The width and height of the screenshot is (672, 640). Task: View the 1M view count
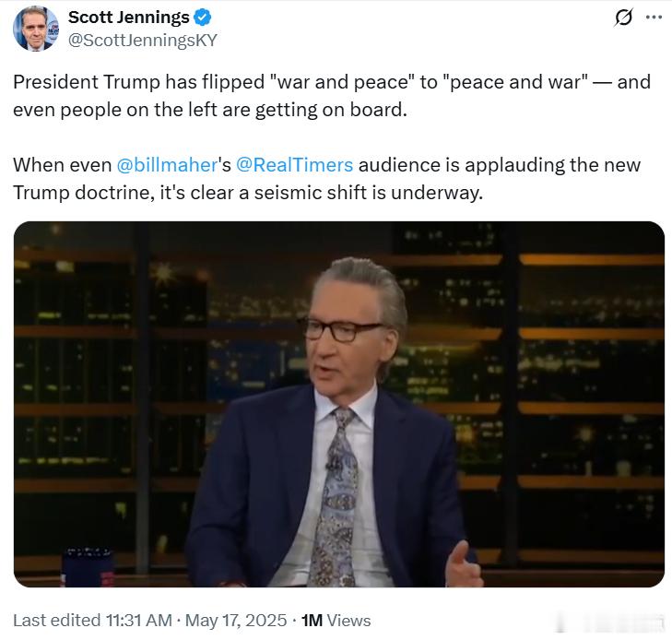pyautogui.click(x=312, y=621)
